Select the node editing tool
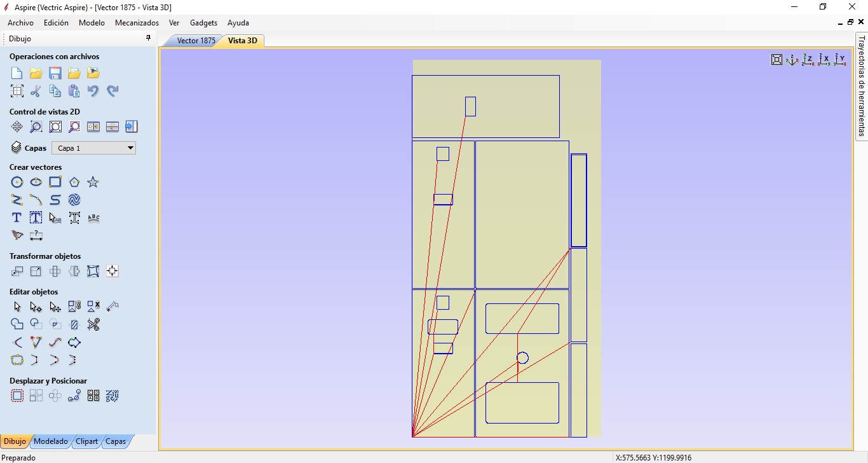The height and width of the screenshot is (463, 868). point(36,307)
